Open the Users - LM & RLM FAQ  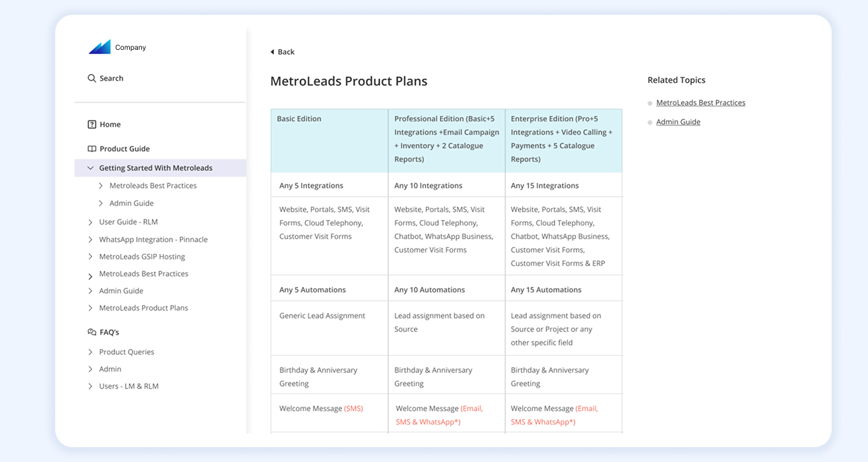[x=129, y=386]
